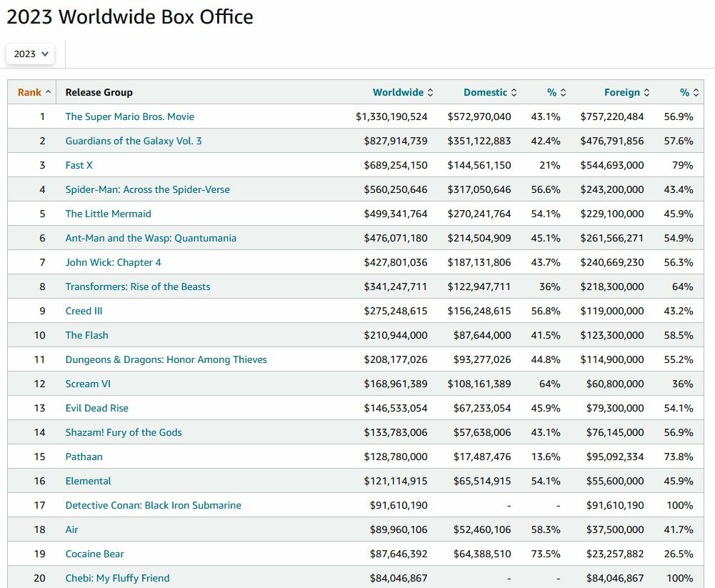The width and height of the screenshot is (715, 588).
Task: Select worldwide gross $827,914,739
Action: [x=396, y=141]
